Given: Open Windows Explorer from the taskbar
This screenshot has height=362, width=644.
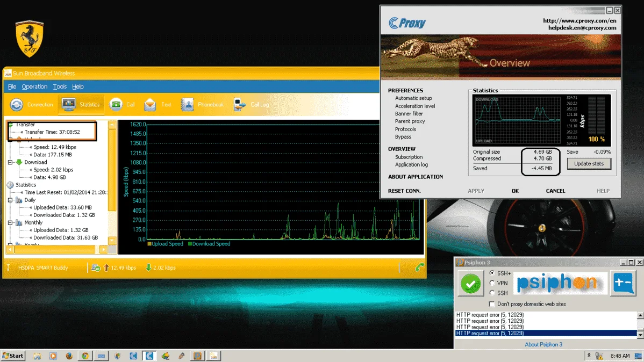Looking at the screenshot, I should coord(37,356).
